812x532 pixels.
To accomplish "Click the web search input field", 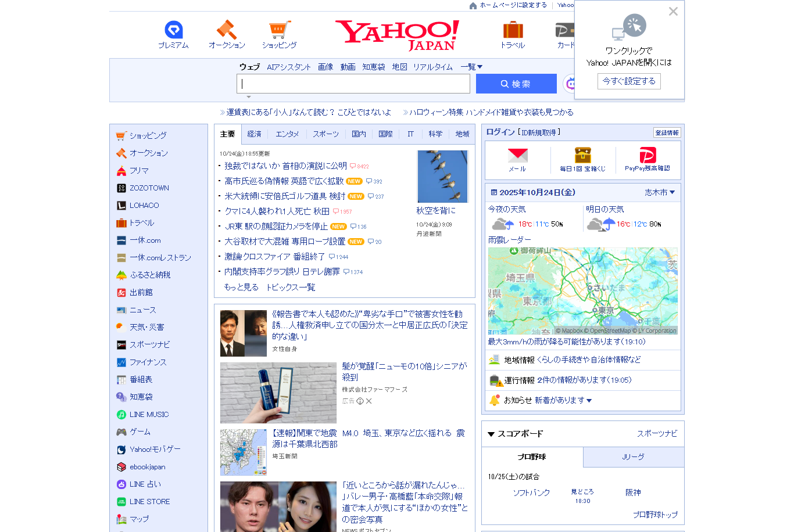I will (353, 84).
